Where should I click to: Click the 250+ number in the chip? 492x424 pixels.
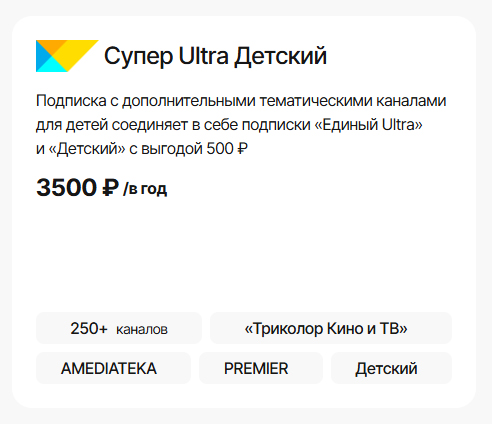(x=89, y=328)
